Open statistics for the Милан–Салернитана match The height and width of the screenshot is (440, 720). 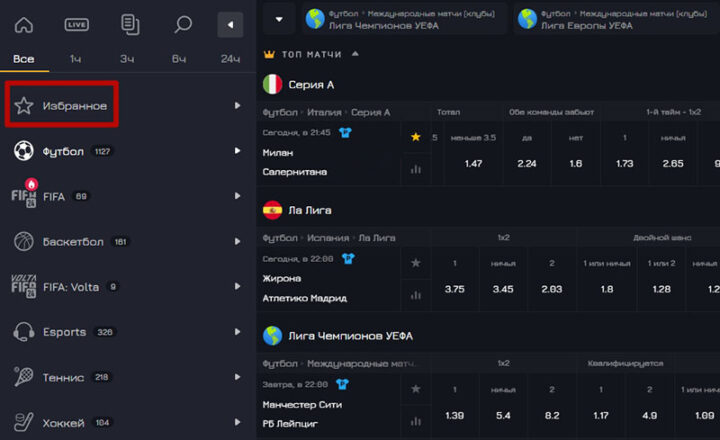click(415, 170)
